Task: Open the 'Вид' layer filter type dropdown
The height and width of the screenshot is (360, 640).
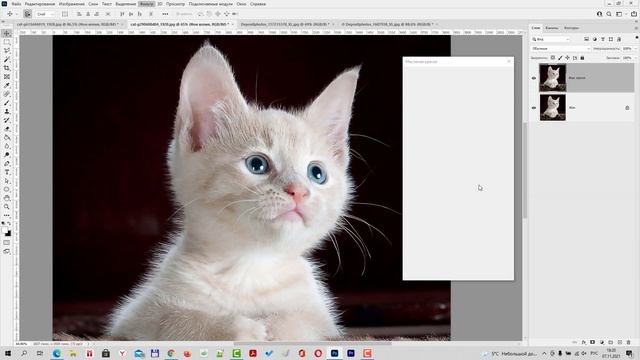Action: click(551, 39)
